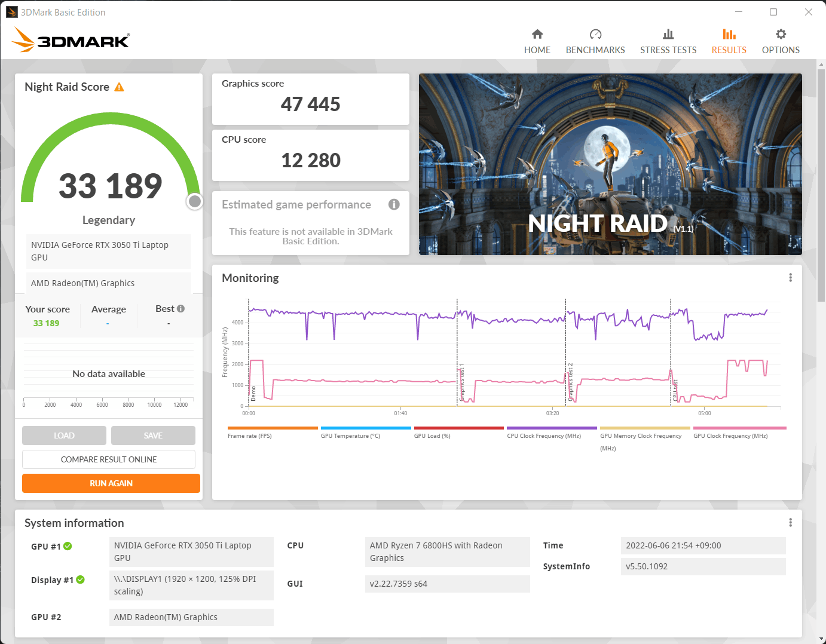Click the vertical scrollbar on the right
The width and height of the screenshot is (826, 644).
821,185
